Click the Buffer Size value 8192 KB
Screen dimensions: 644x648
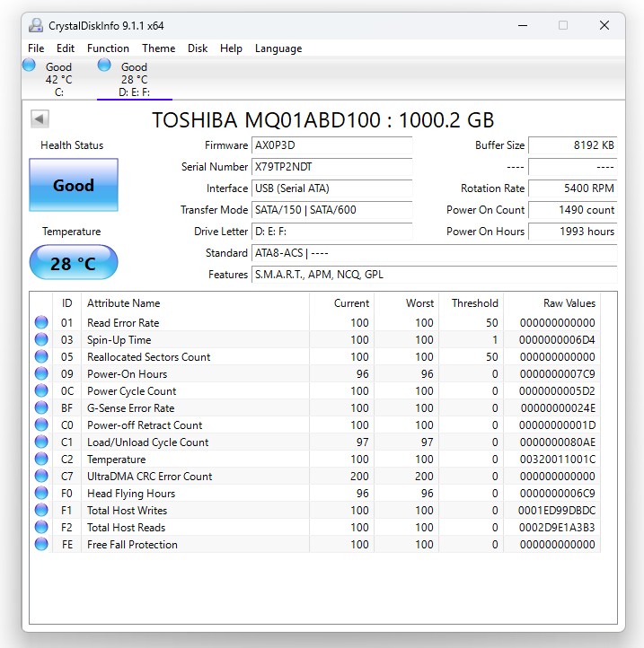pos(573,145)
